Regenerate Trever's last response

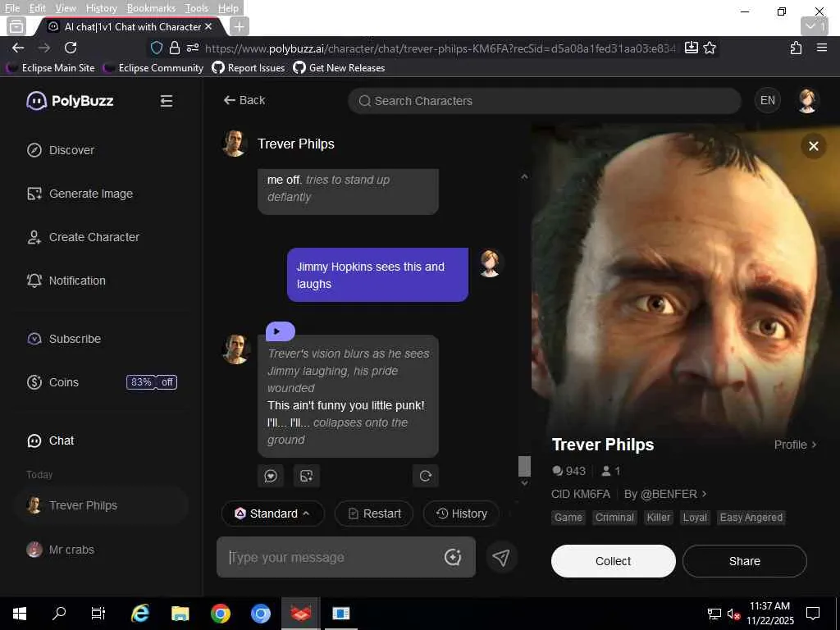pyautogui.click(x=426, y=476)
